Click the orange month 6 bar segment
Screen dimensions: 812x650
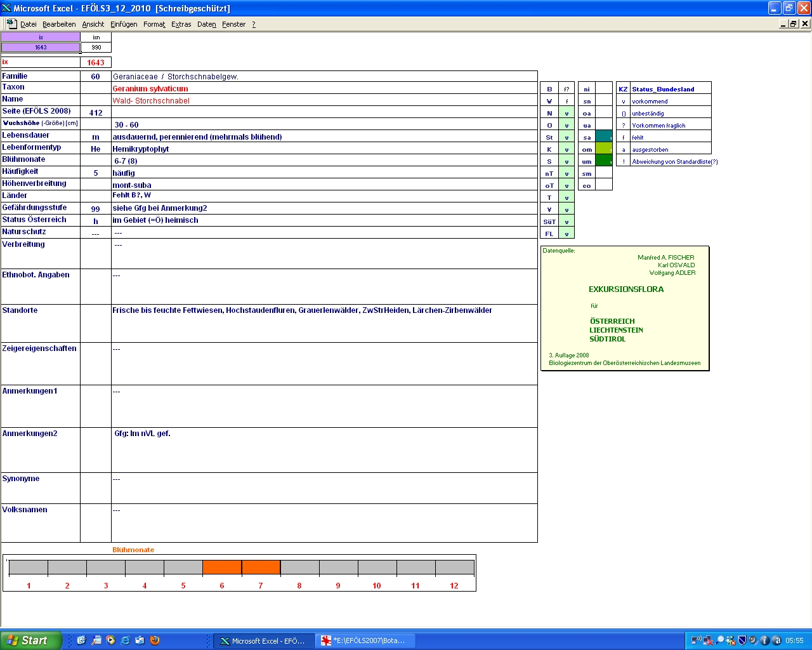coord(222,567)
